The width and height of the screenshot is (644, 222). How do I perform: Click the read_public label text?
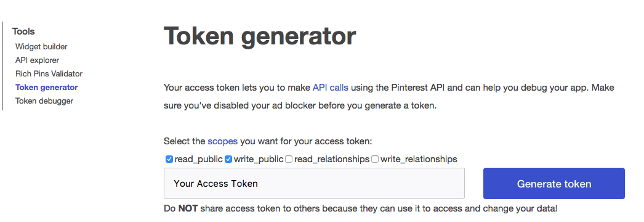click(x=199, y=159)
